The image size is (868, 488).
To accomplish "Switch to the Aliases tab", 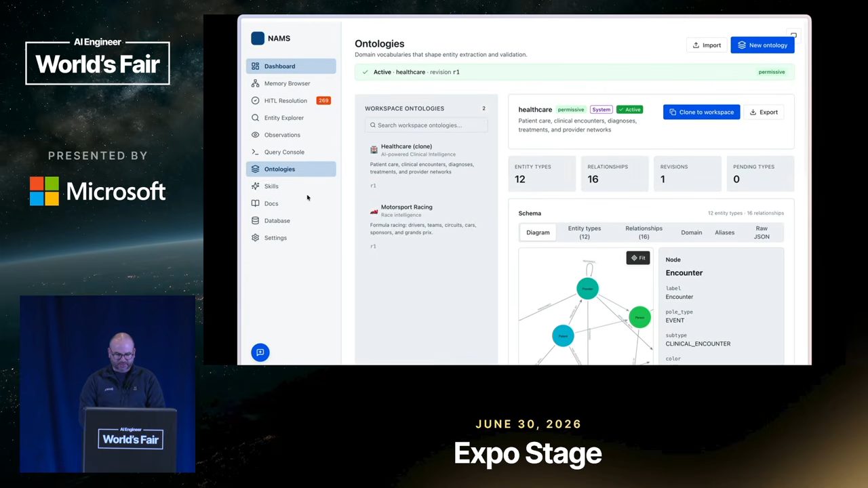I will (x=724, y=232).
